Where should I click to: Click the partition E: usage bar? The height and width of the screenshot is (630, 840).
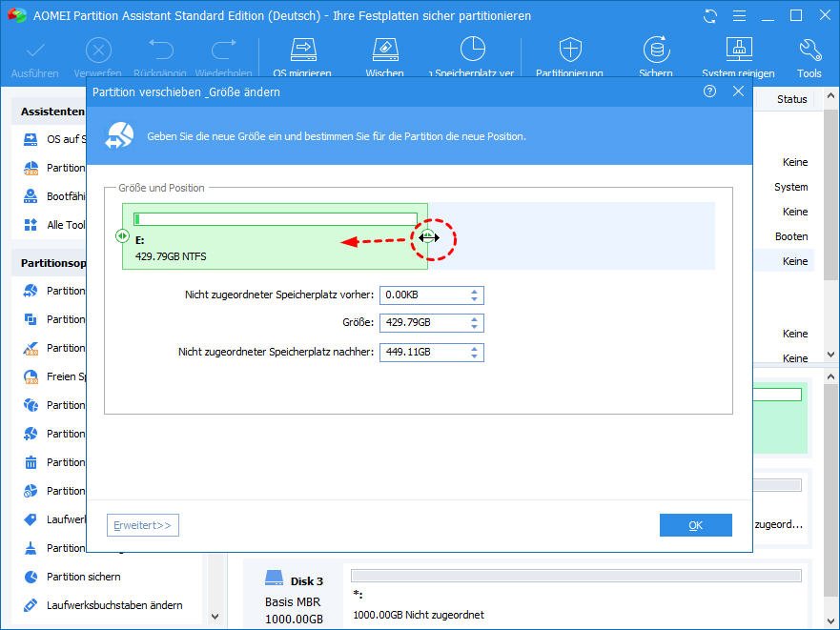[x=276, y=219]
